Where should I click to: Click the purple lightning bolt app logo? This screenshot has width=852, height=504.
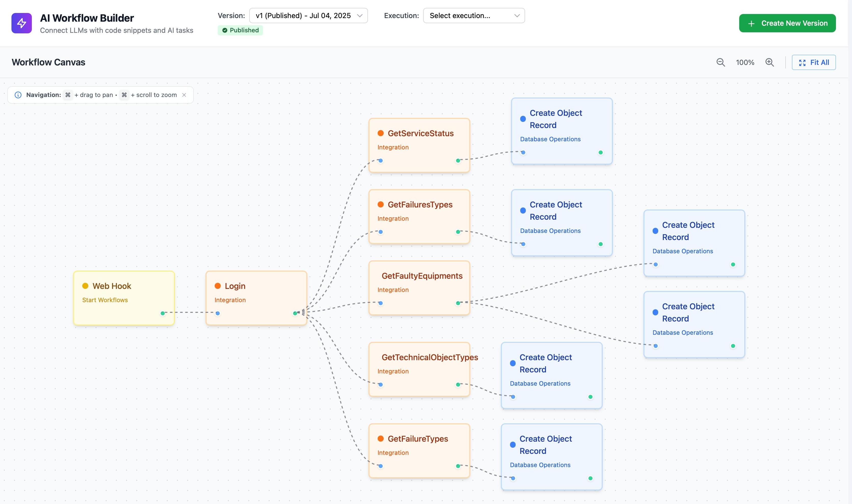[x=22, y=23]
